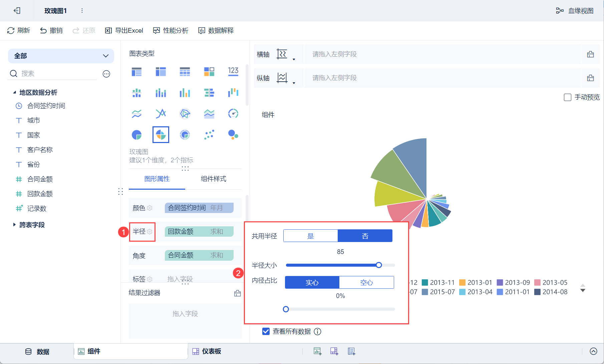Open the 合同金额 求和 field pill in 角度
Screen dimensions: 604x364
coord(199,255)
